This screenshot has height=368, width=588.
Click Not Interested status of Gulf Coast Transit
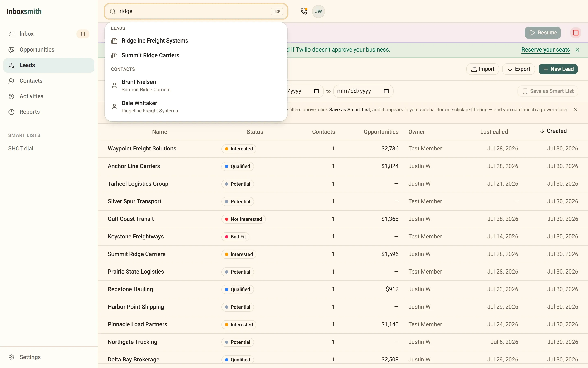[x=243, y=219]
